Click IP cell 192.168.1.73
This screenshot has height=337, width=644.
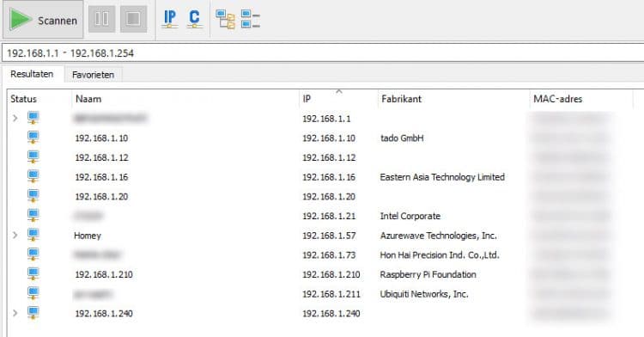(x=329, y=255)
